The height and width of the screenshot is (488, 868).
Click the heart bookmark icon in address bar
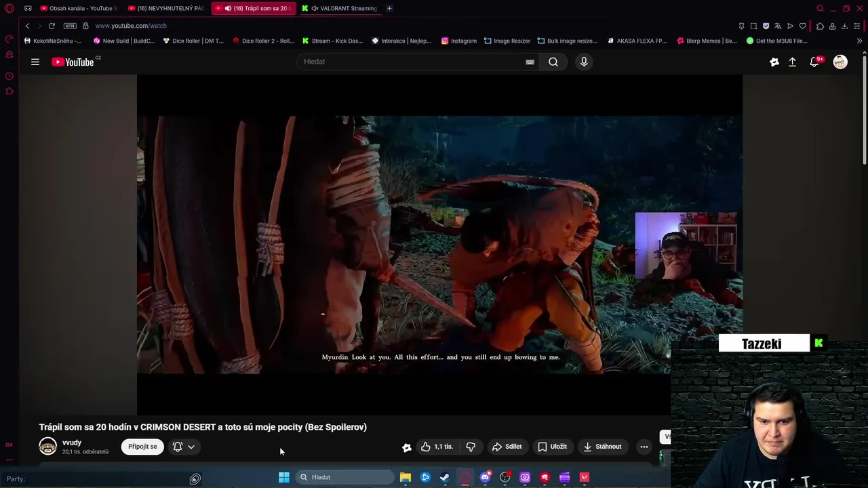click(803, 26)
